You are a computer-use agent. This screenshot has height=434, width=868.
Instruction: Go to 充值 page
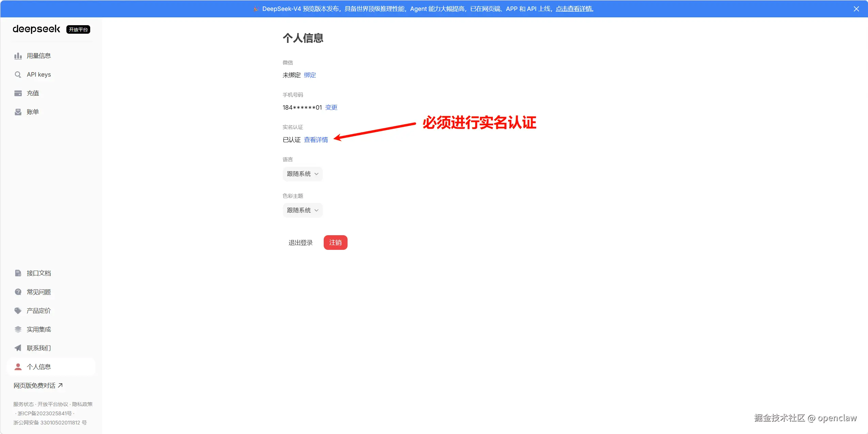(x=51, y=93)
